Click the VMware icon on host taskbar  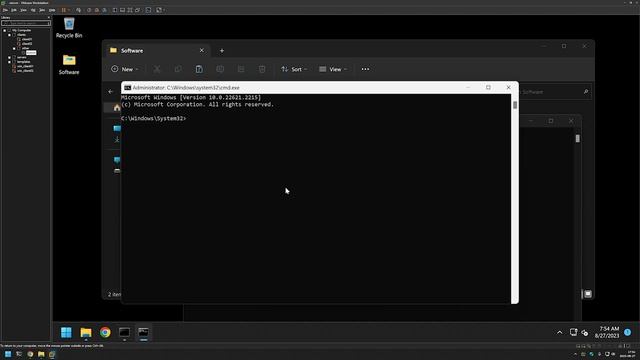click(x=52, y=354)
